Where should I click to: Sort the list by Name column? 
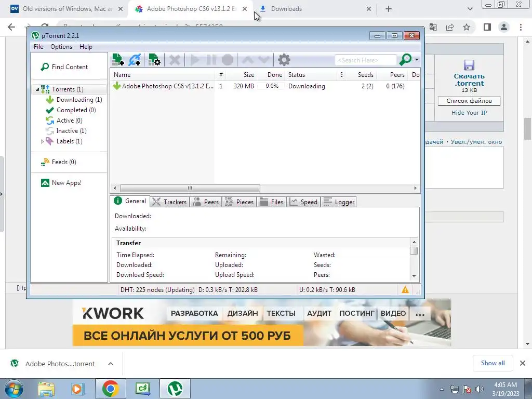(163, 75)
